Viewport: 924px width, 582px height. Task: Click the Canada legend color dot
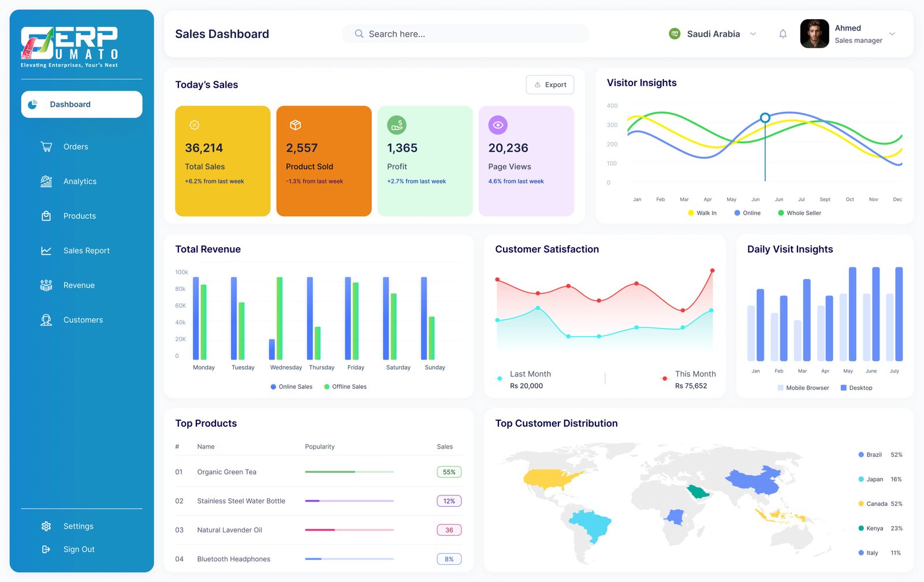[x=861, y=504]
